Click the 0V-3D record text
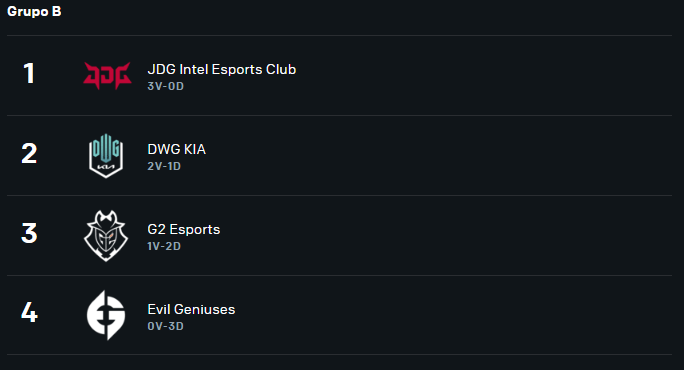Viewport: 684px width, 370px height. coord(165,326)
